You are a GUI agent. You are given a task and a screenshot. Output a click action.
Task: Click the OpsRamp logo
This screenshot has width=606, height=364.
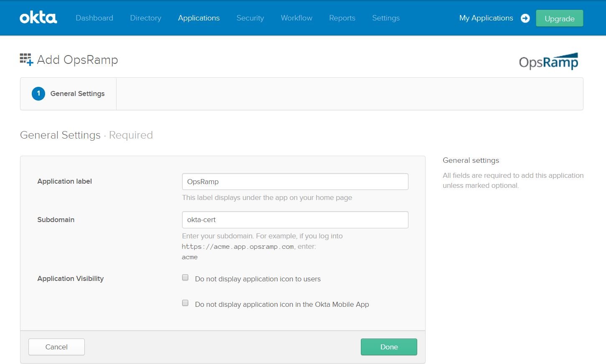click(x=548, y=61)
